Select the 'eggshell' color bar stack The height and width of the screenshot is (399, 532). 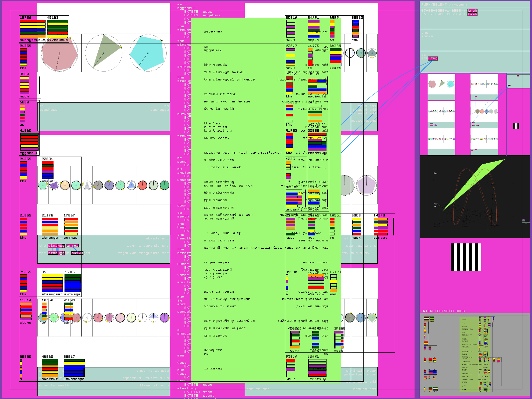click(x=30, y=142)
